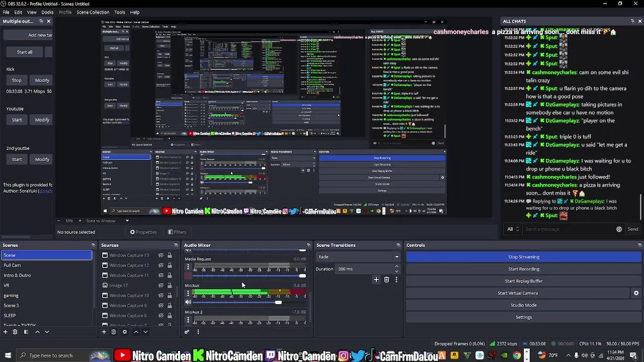
Task: Open chat settings gear icon
Action: point(619,229)
